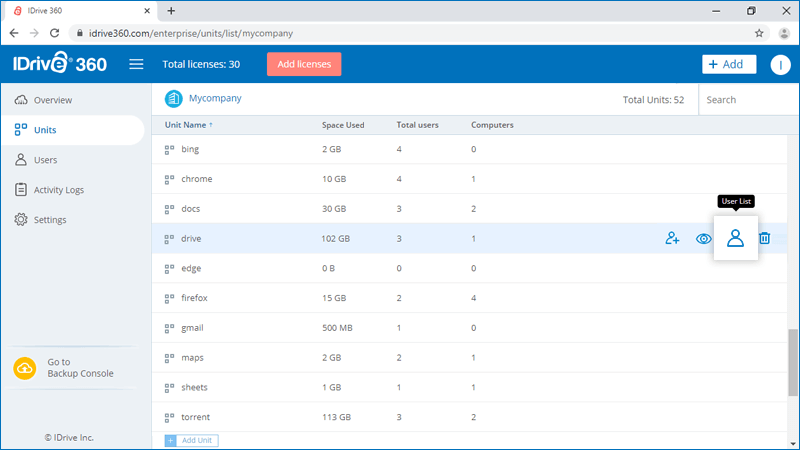Click the cloud icon for Go to Backup Console

tap(24, 368)
